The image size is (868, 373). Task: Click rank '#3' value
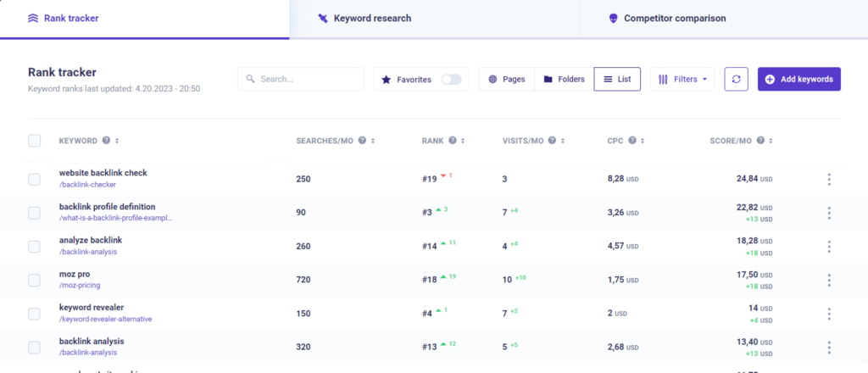click(x=427, y=213)
